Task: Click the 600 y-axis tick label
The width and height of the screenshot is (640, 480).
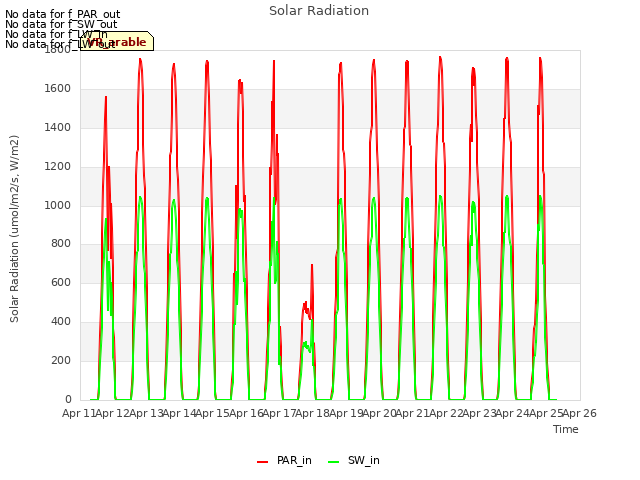Action: (x=61, y=282)
